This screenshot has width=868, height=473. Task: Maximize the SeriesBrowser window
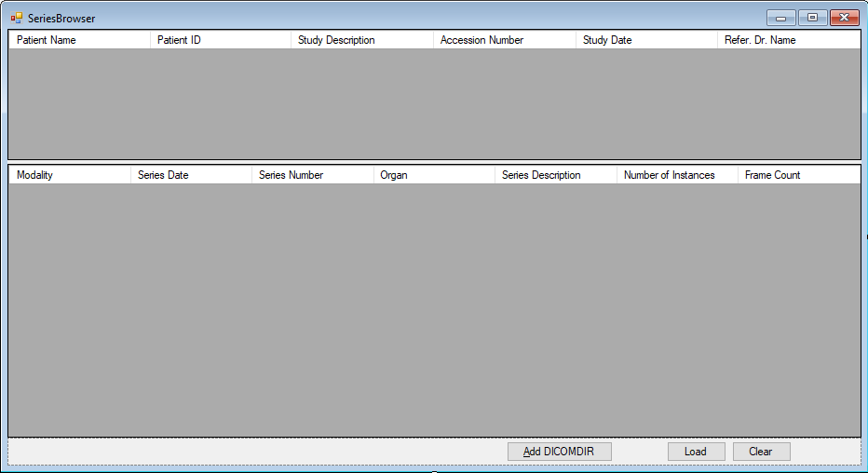click(813, 18)
